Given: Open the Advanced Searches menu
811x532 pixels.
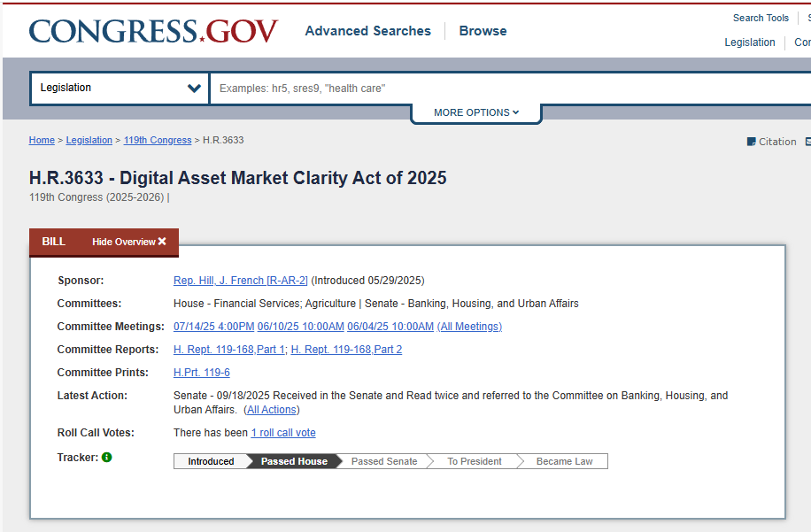Looking at the screenshot, I should pos(367,31).
